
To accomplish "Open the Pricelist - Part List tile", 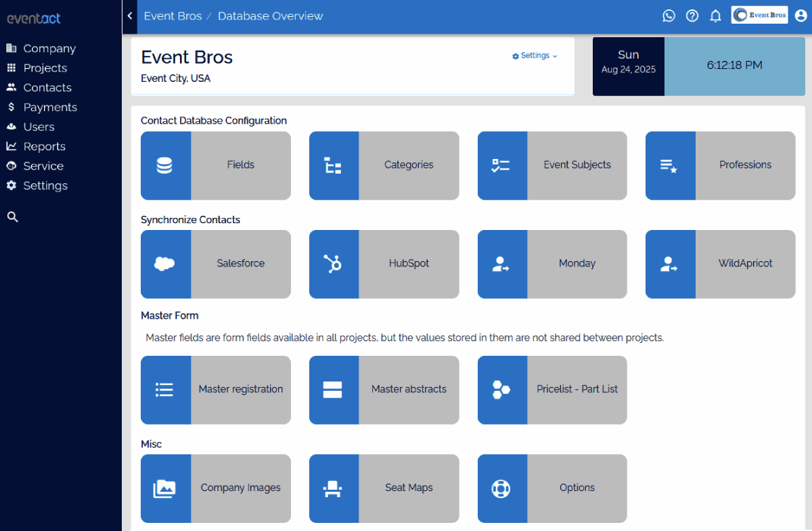I will coord(551,390).
